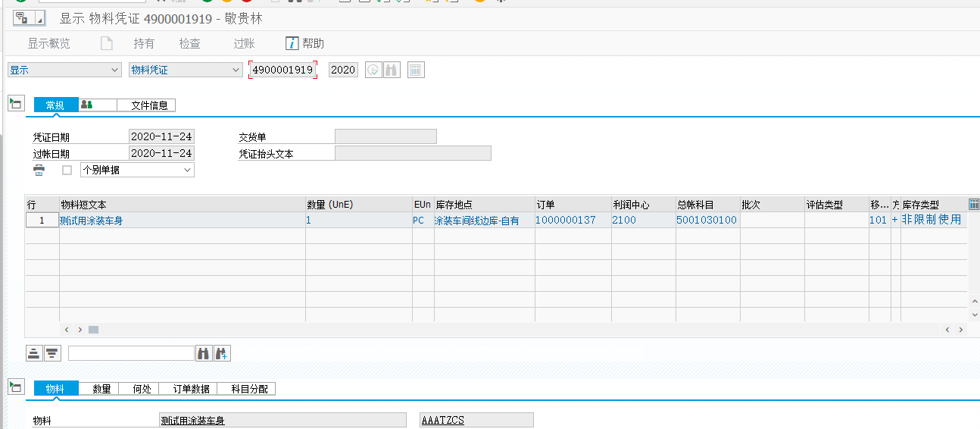
Task: Click the 凭证日期 date field
Action: [161, 136]
